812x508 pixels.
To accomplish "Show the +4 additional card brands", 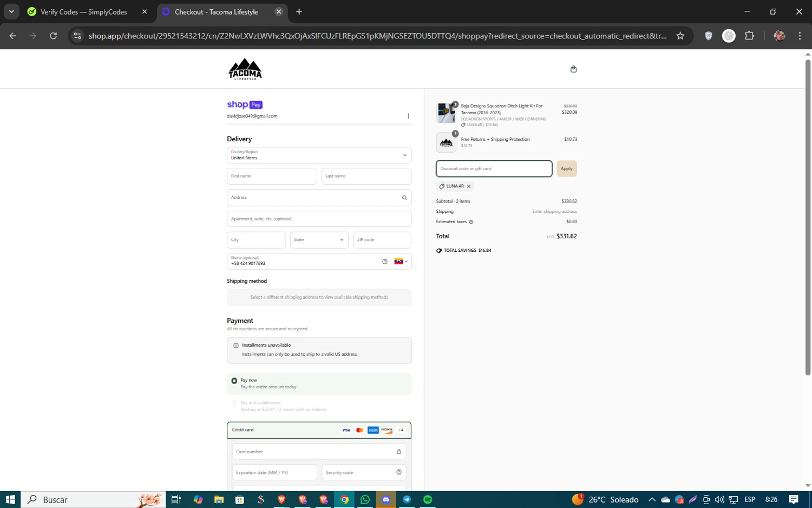I will (401, 430).
